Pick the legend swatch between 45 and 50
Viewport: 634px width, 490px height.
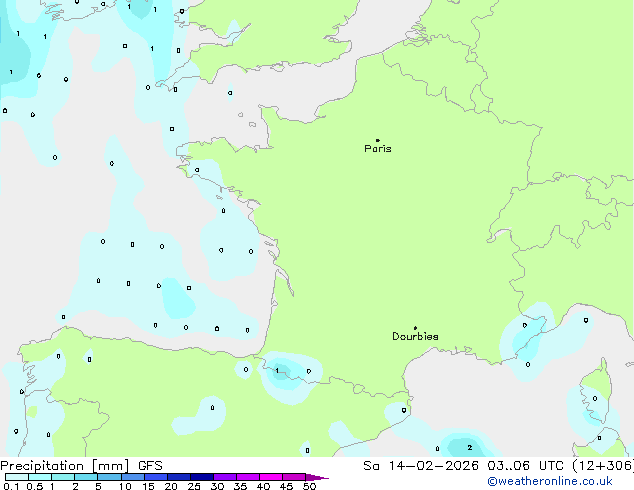click(294, 477)
